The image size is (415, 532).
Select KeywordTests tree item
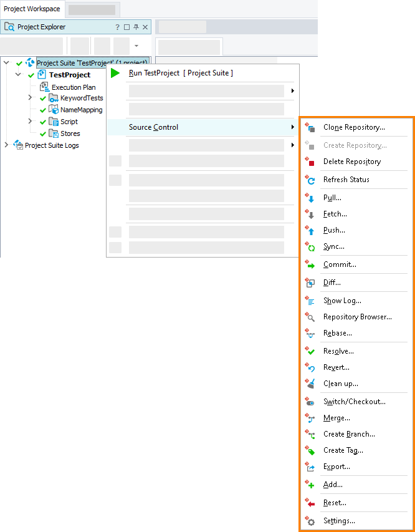pos(82,98)
